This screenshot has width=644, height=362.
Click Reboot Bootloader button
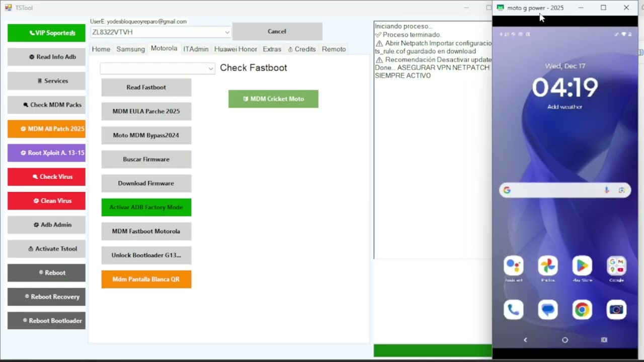(x=46, y=320)
